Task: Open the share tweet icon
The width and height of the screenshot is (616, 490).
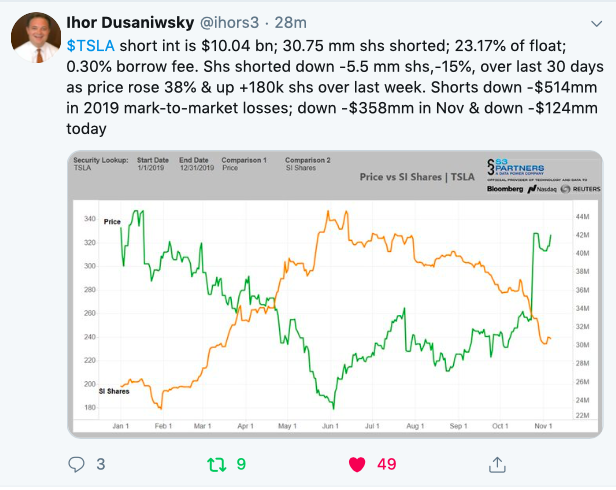Action: (x=496, y=464)
